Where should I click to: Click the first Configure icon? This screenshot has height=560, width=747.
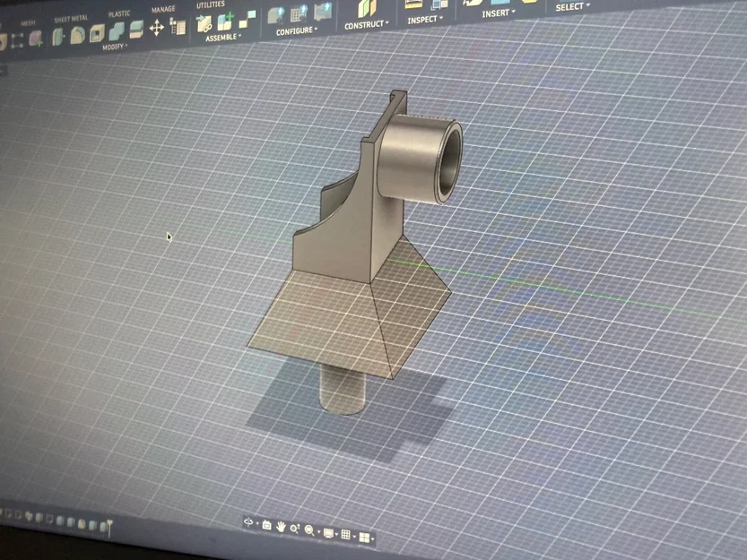tap(277, 15)
